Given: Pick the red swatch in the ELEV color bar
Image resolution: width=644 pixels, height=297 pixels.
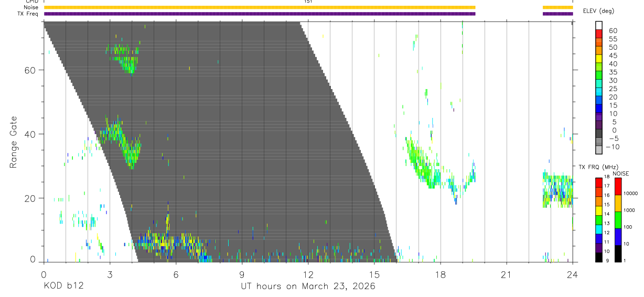Looking at the screenshot, I should 599,34.
